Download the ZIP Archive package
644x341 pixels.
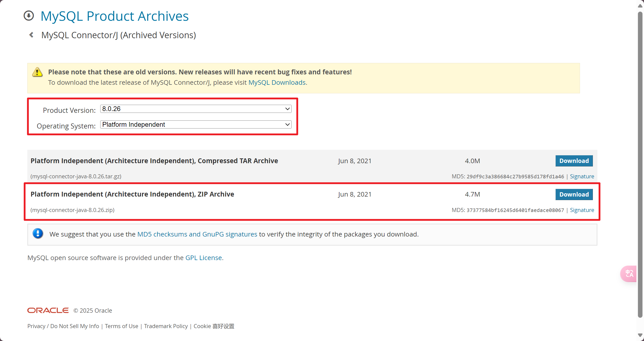pos(574,195)
